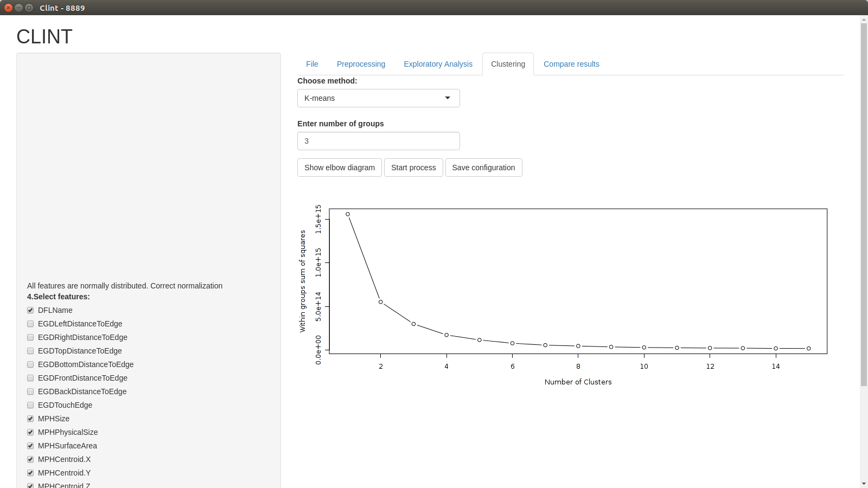Enable the EGDLeftDistanceToEdge checkbox
This screenshot has height=488, width=868.
30,324
